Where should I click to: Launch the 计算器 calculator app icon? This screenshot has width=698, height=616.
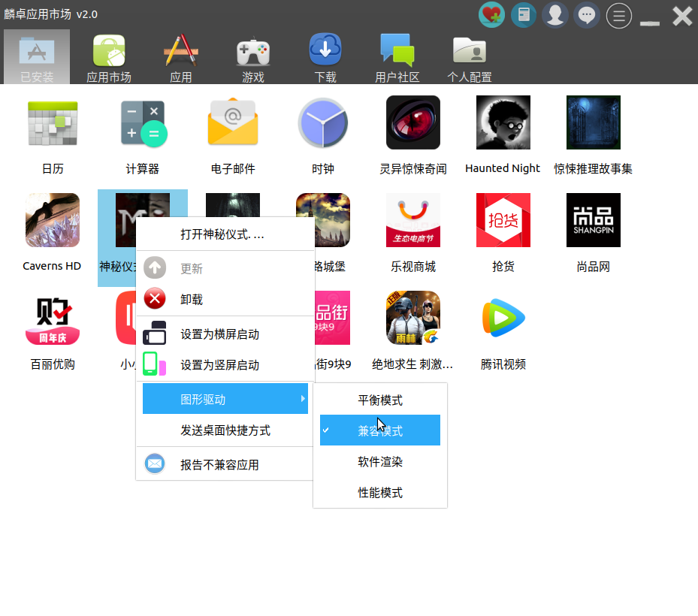tap(143, 122)
